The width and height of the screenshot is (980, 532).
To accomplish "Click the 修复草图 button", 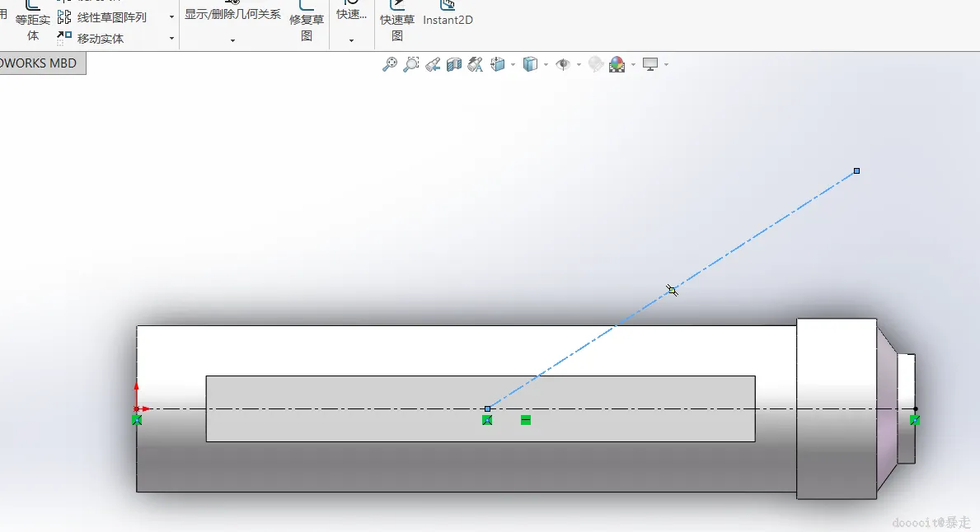I will coord(307,22).
